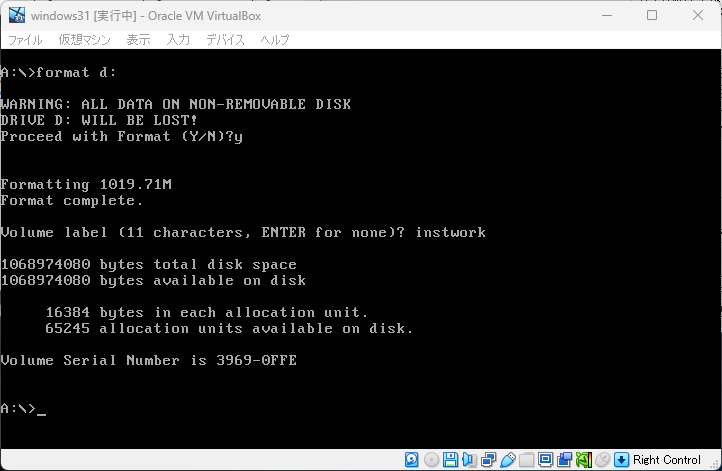
Task: Click the VirtualBox window title icon
Action: click(x=17, y=15)
